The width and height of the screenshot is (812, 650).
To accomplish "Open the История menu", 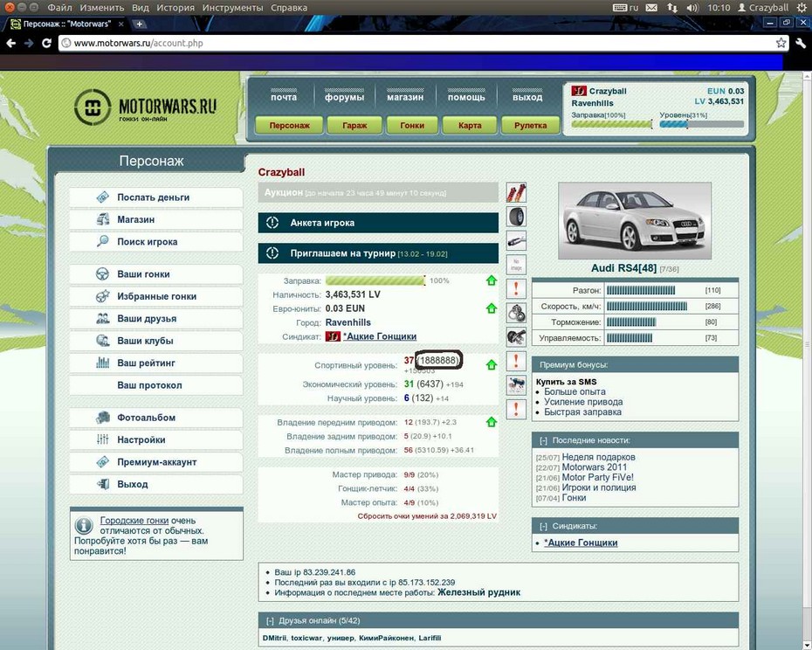I will coord(175,8).
